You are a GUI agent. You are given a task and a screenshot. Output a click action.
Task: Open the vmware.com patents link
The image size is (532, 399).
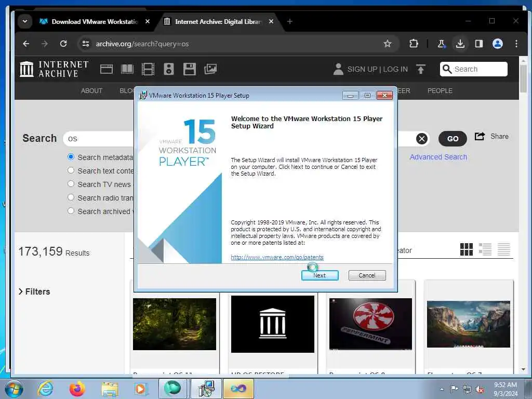tap(277, 257)
